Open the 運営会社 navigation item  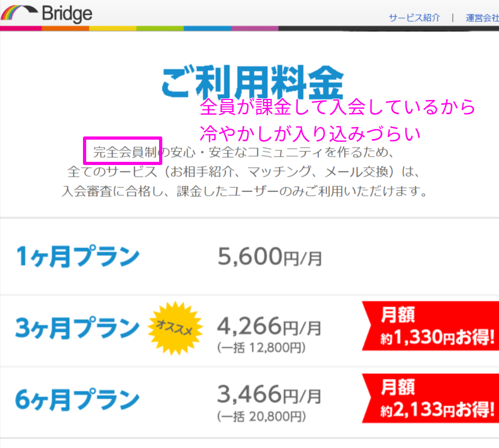484,17
